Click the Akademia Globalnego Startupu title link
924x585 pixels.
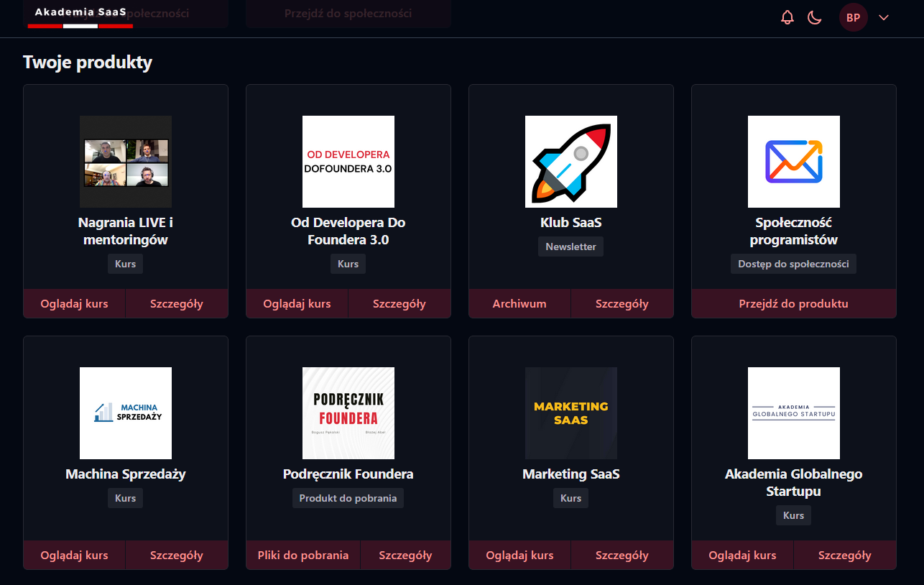[x=793, y=483]
